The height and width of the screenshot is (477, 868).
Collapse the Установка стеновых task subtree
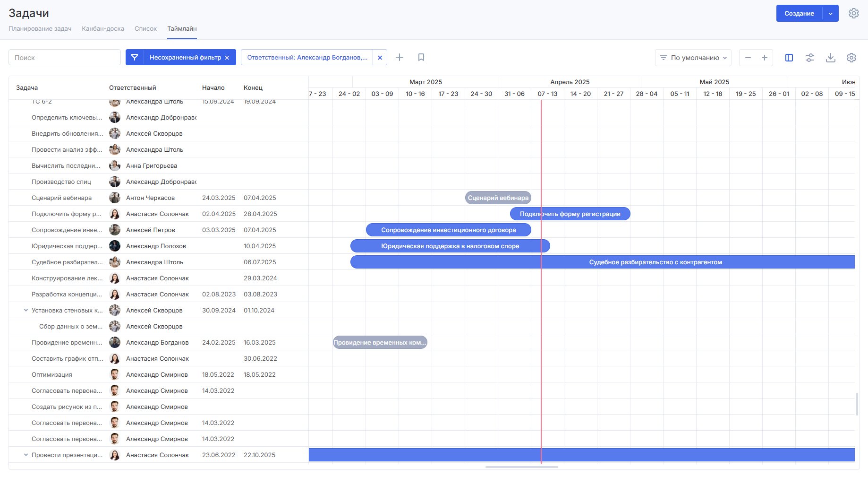pyautogui.click(x=26, y=311)
